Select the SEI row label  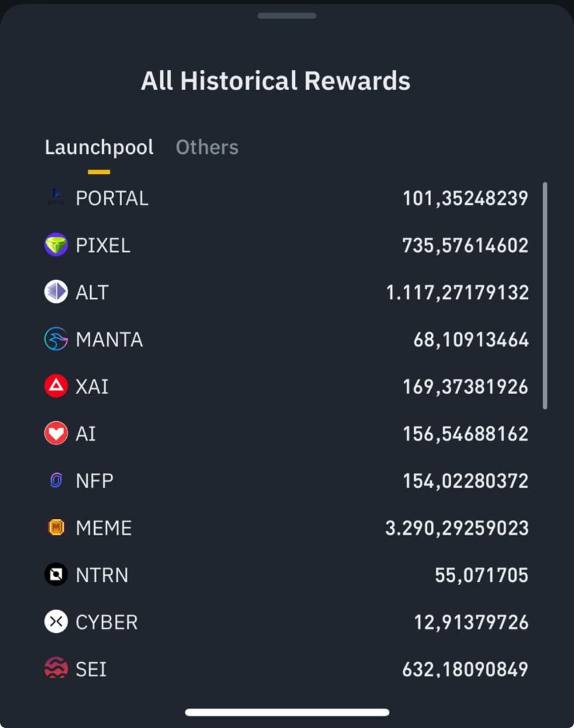pyautogui.click(x=91, y=669)
